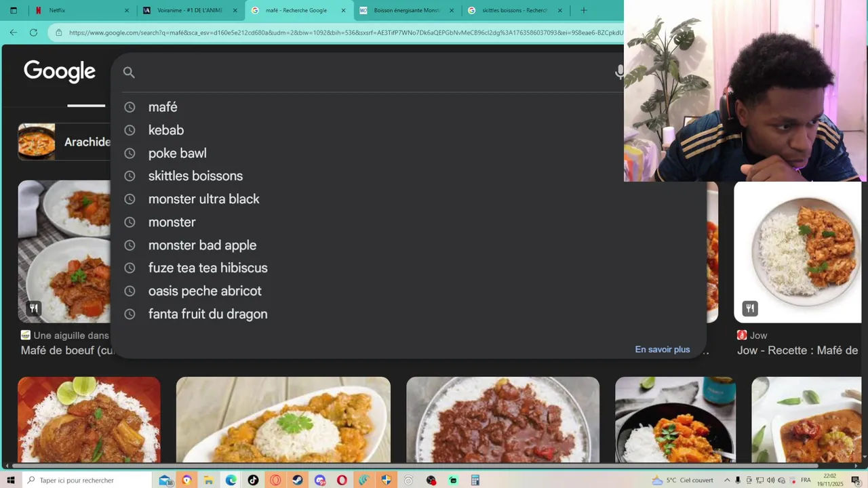The height and width of the screenshot is (488, 868).
Task: Open the weather widget 5°C Ciel couvert
Action: point(682,480)
